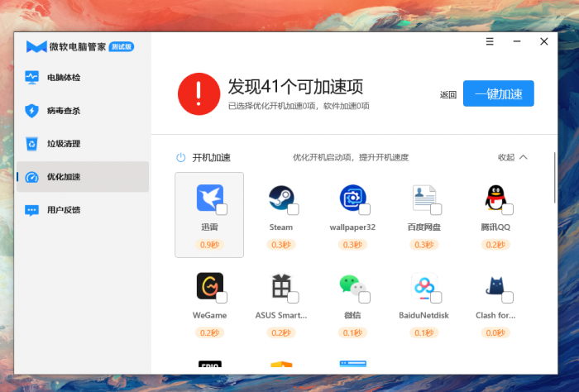Click the 0.2秒 badge under WeGame
The width and height of the screenshot is (579, 392).
[209, 333]
